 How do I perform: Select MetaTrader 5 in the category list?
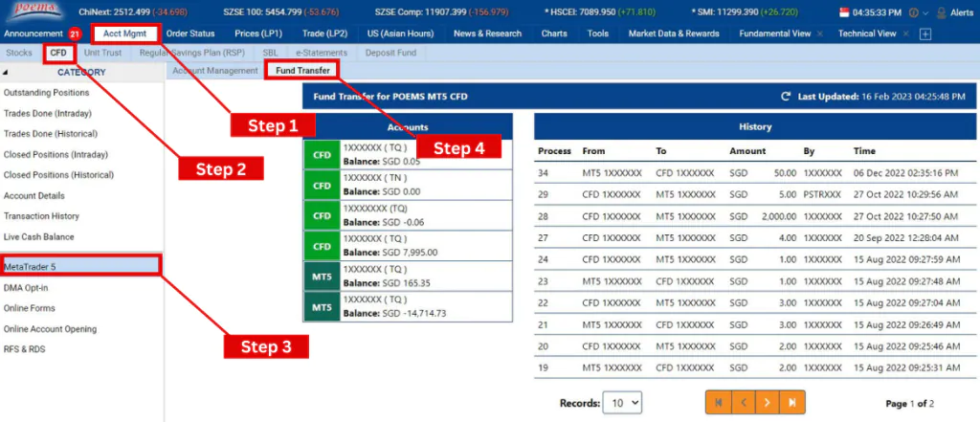click(81, 265)
